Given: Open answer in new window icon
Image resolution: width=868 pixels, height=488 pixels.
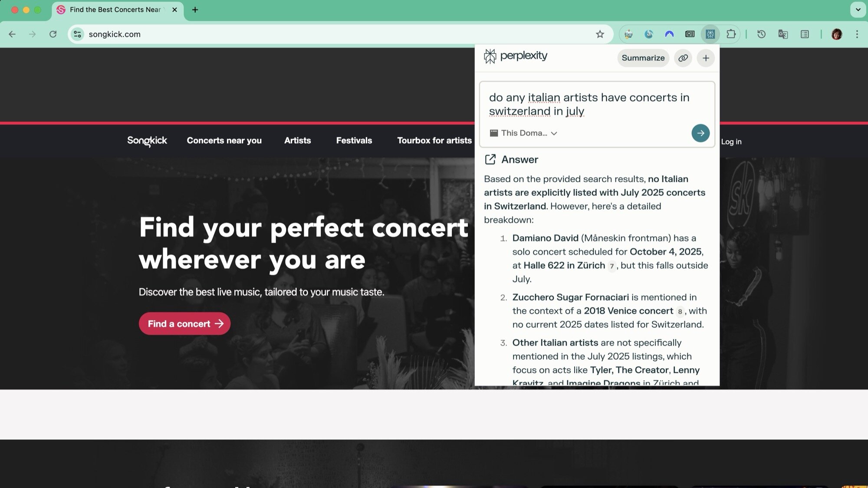Looking at the screenshot, I should (x=490, y=159).
